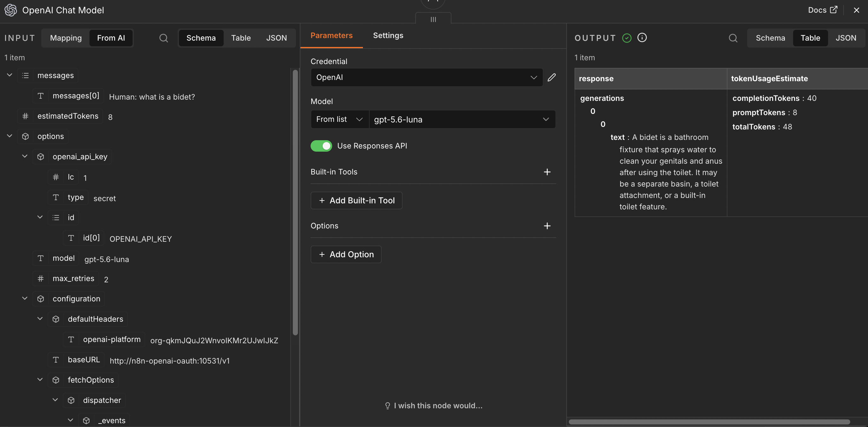The image size is (868, 427).
Task: Click the hash icon of lc field
Action: point(56,177)
